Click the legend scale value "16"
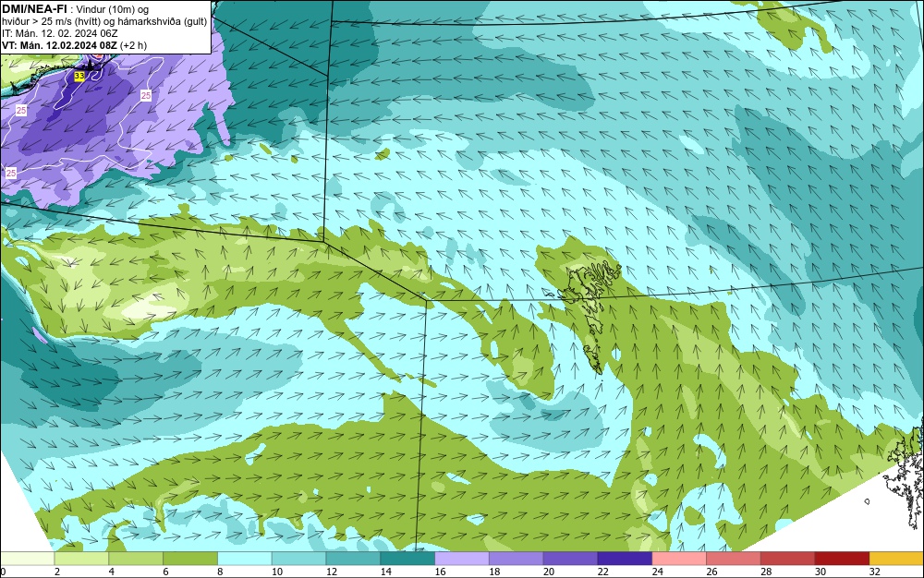Image resolution: width=924 pixels, height=578 pixels. tap(440, 572)
